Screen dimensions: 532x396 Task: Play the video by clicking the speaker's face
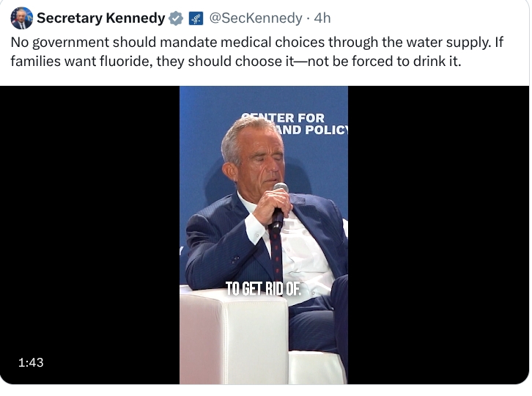coord(254,158)
